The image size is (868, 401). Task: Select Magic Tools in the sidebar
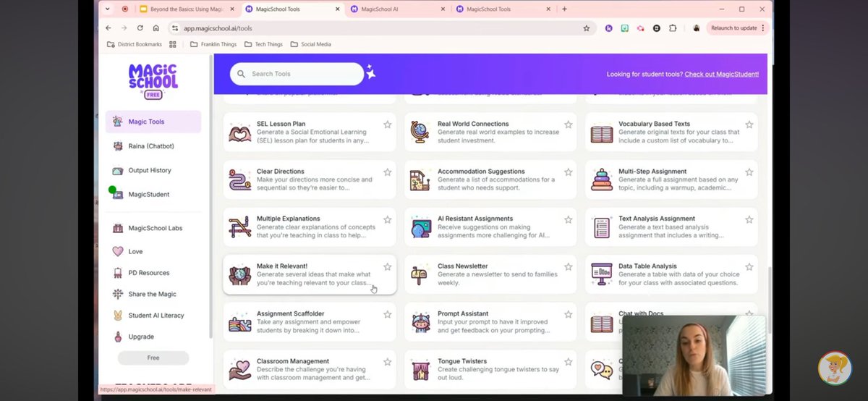(x=153, y=122)
